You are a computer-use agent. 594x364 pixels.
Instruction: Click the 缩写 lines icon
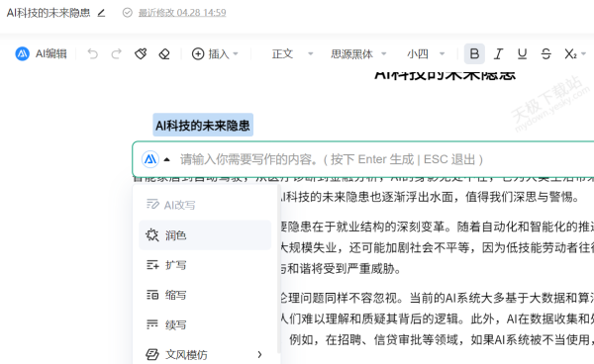coord(152,295)
